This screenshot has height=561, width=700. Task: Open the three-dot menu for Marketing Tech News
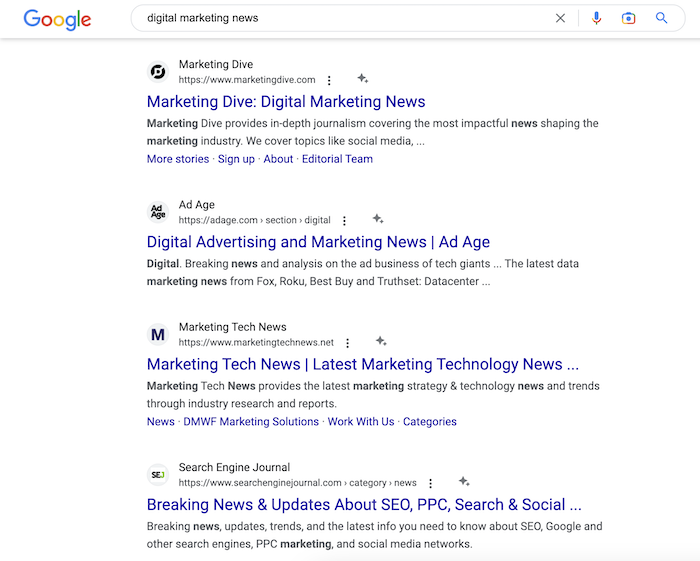347,343
